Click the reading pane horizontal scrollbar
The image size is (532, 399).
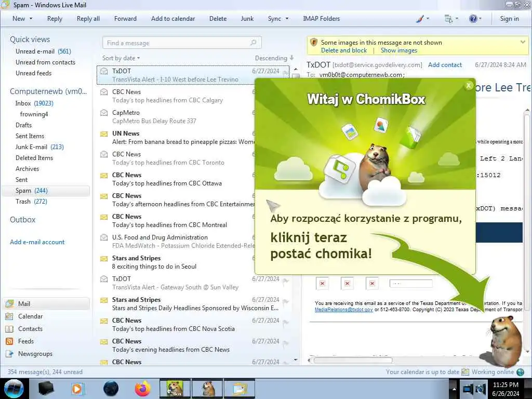(x=353, y=361)
